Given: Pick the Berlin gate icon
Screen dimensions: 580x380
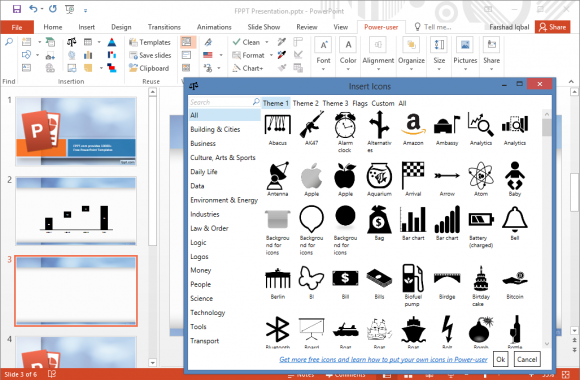Looking at the screenshot, I should 278,278.
